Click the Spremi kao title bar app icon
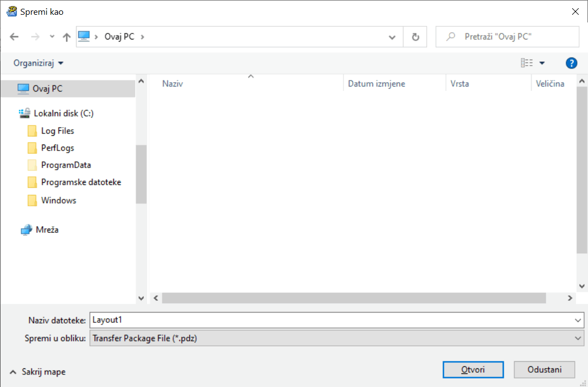588x387 pixels. click(12, 11)
